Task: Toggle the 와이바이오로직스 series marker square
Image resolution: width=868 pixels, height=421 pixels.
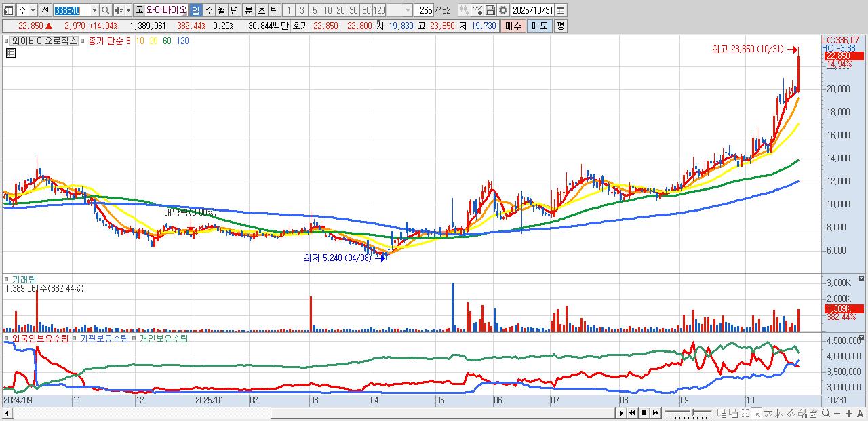Action: [x=8, y=41]
